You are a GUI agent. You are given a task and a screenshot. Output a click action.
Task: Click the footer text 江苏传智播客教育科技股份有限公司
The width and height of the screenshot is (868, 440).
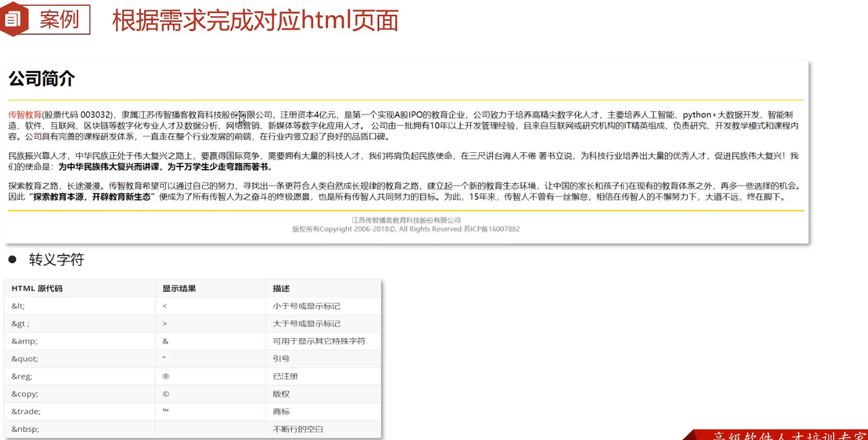(x=406, y=220)
